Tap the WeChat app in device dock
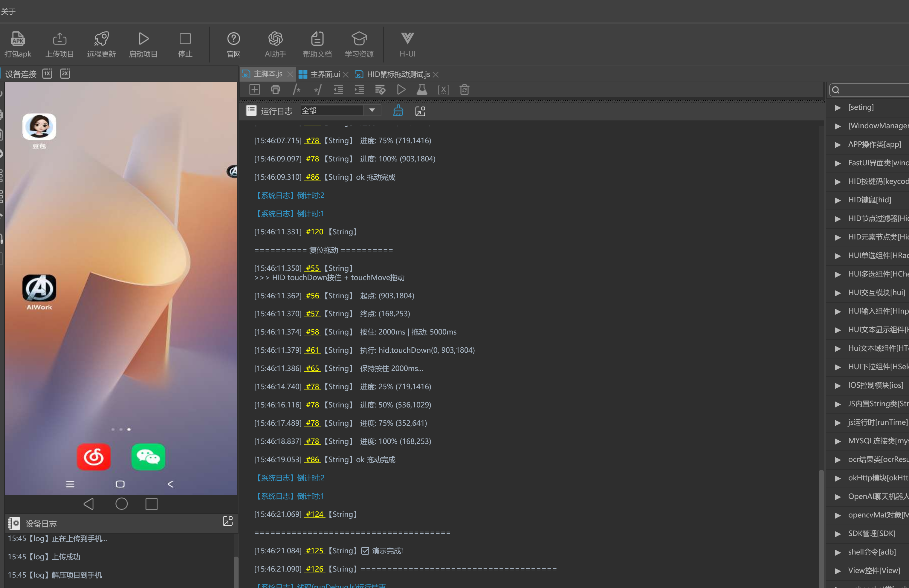The width and height of the screenshot is (909, 588). pos(148,457)
